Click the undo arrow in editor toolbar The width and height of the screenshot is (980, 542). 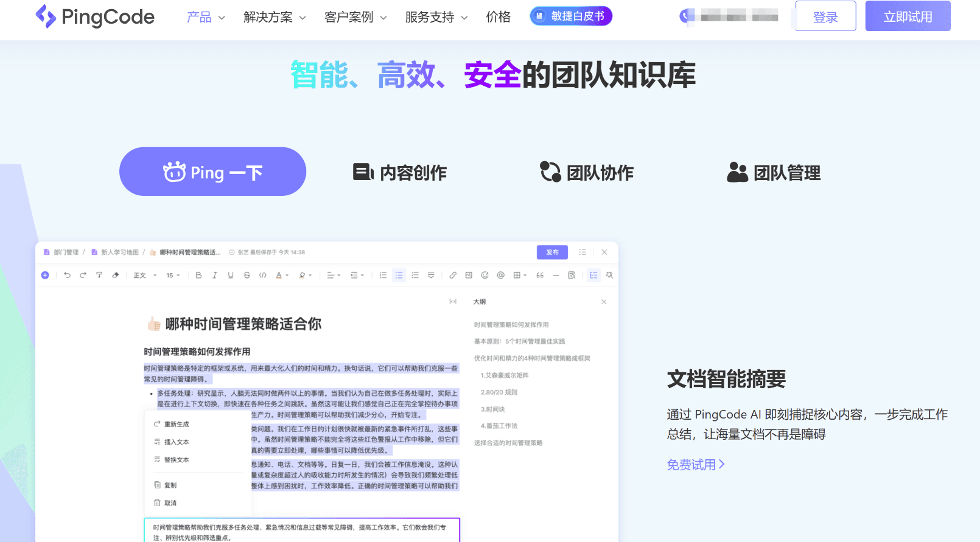tap(67, 275)
